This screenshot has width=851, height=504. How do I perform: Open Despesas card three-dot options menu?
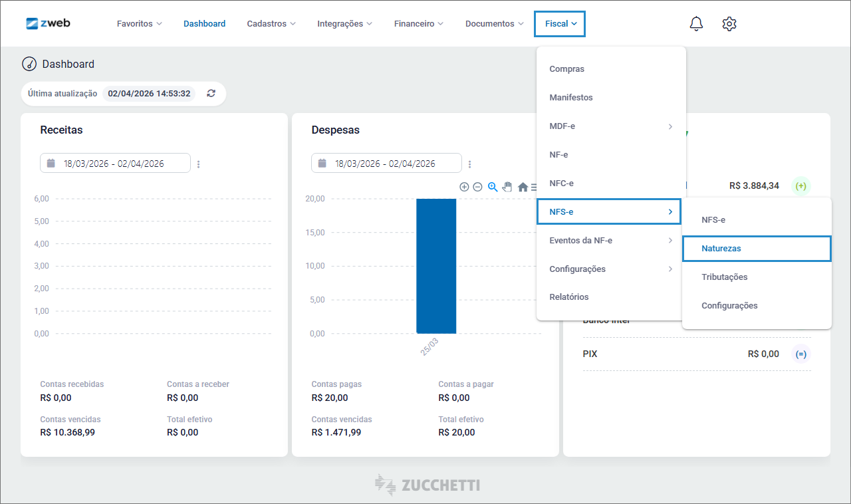[470, 164]
